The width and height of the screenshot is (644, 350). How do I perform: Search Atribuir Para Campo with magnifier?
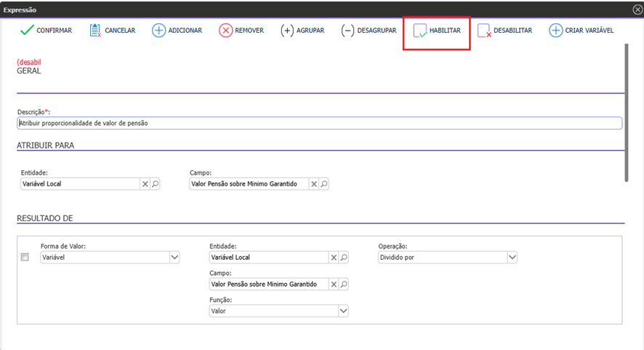324,184
